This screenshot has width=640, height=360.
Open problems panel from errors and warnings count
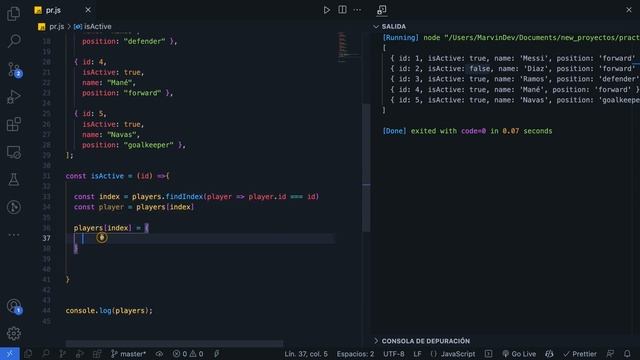tap(188, 354)
